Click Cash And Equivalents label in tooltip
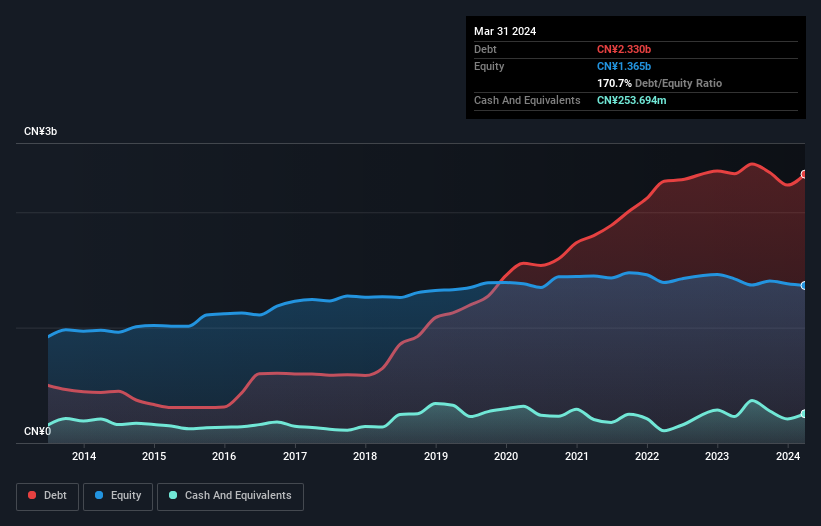The height and width of the screenshot is (526, 821). 527,100
